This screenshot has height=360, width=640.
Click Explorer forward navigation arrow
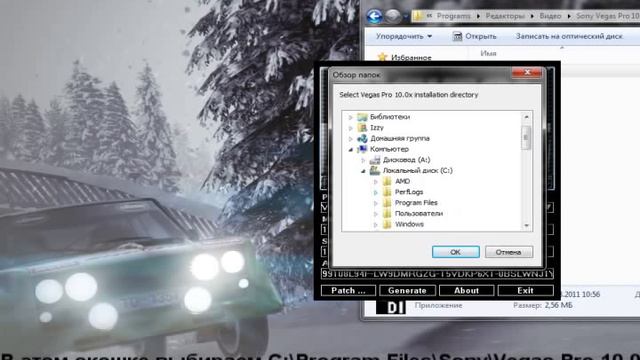[393, 16]
